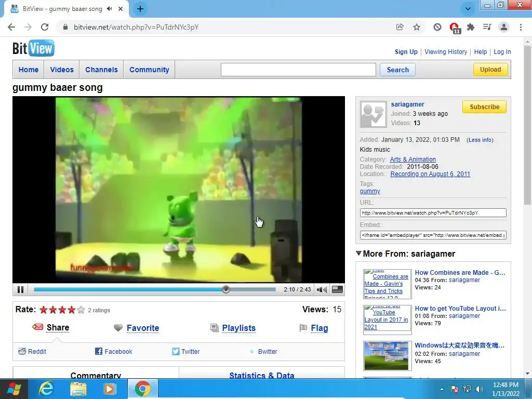Click the blocker extension icon in toolbar
This screenshot has width=532, height=399.
point(437,27)
